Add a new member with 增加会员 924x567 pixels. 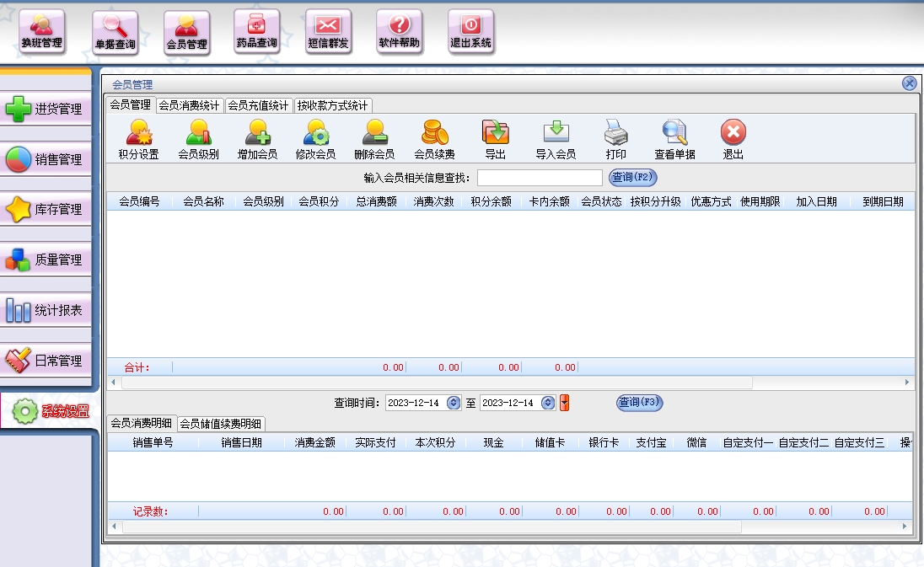[257, 140]
